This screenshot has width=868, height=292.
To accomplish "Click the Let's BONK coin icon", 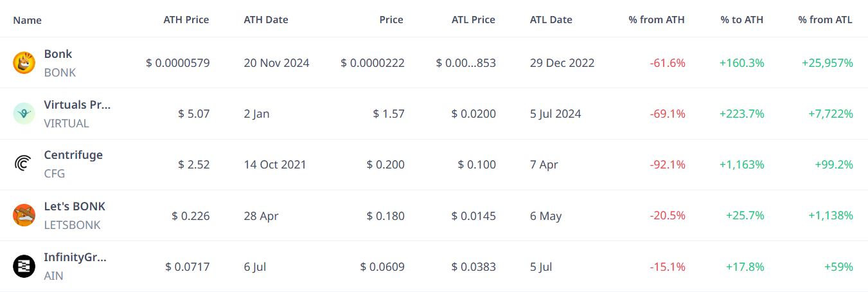I will click(x=24, y=215).
